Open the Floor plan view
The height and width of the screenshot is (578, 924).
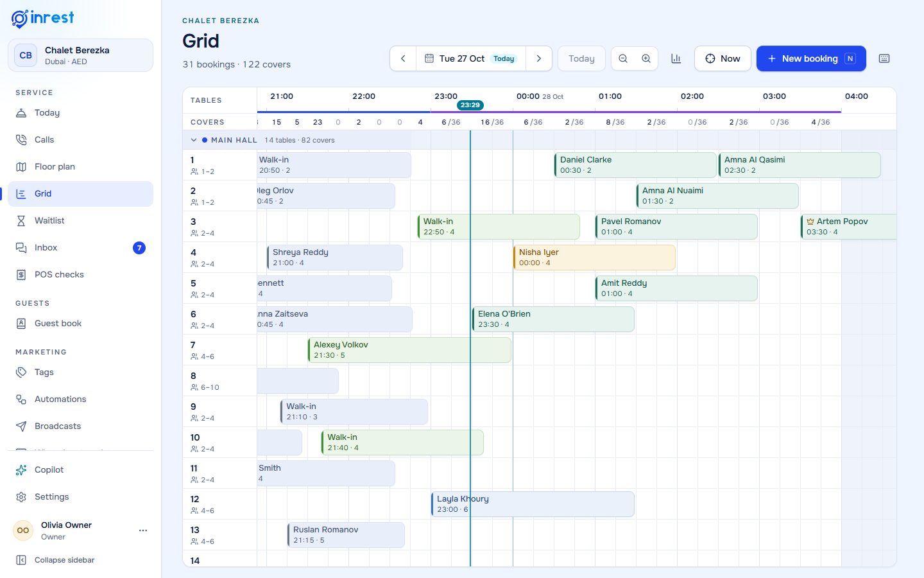point(81,166)
